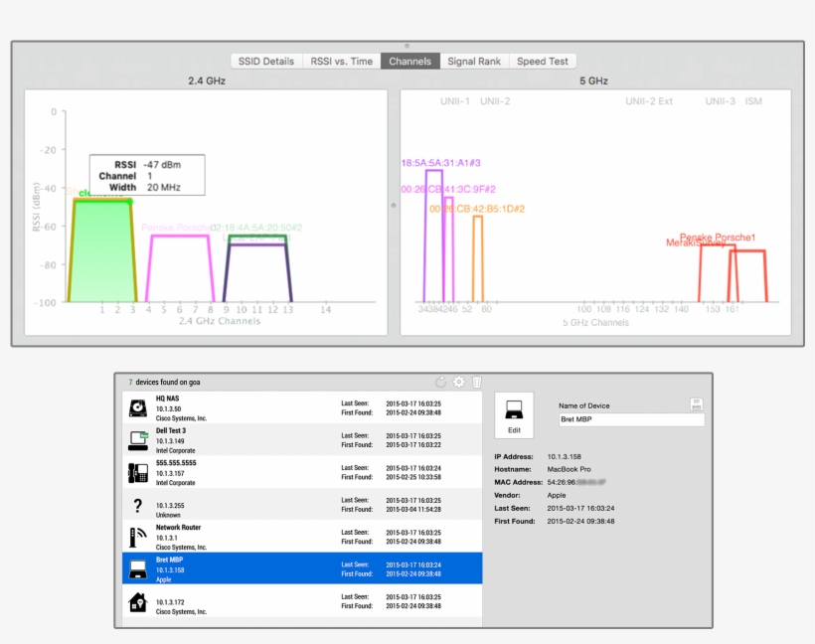Select the HQ NAS drive icon
The width and height of the screenshot is (815, 644).
[x=135, y=406]
